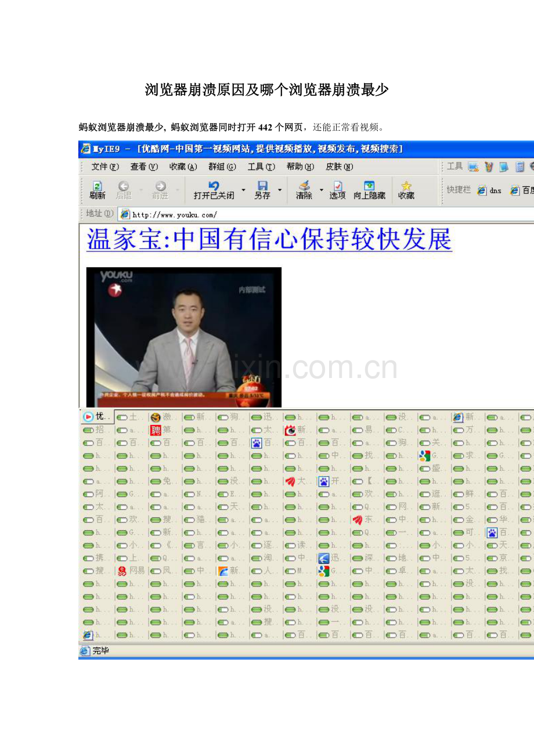534x756 pixels.
Task: Switch to the 盛.. tab
Action: click(434, 469)
